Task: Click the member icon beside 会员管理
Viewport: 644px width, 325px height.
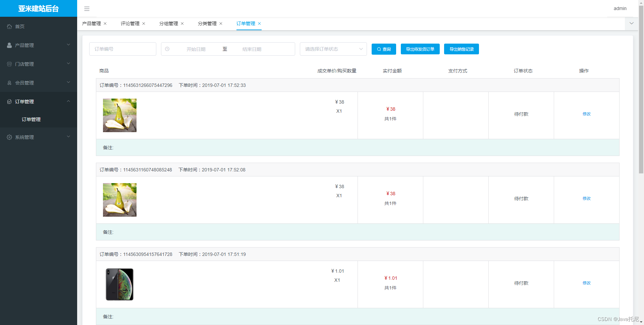Action: pyautogui.click(x=9, y=83)
